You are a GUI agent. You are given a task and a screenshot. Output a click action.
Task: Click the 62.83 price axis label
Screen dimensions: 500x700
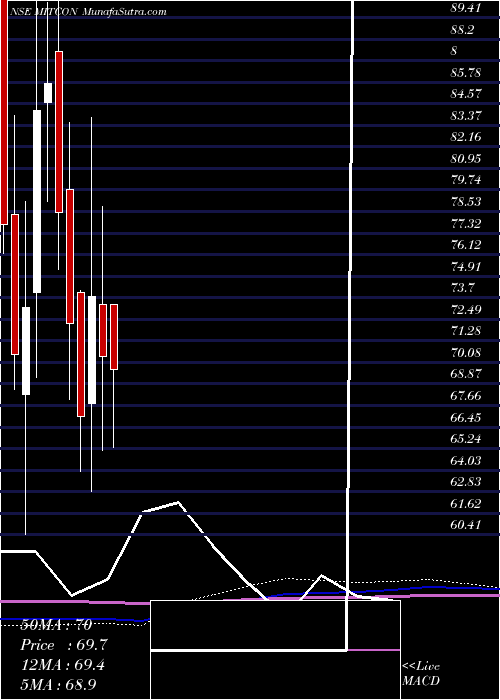[x=466, y=482]
